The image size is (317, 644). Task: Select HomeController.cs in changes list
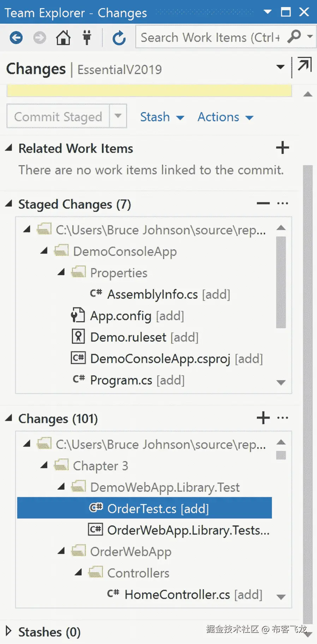[177, 595]
